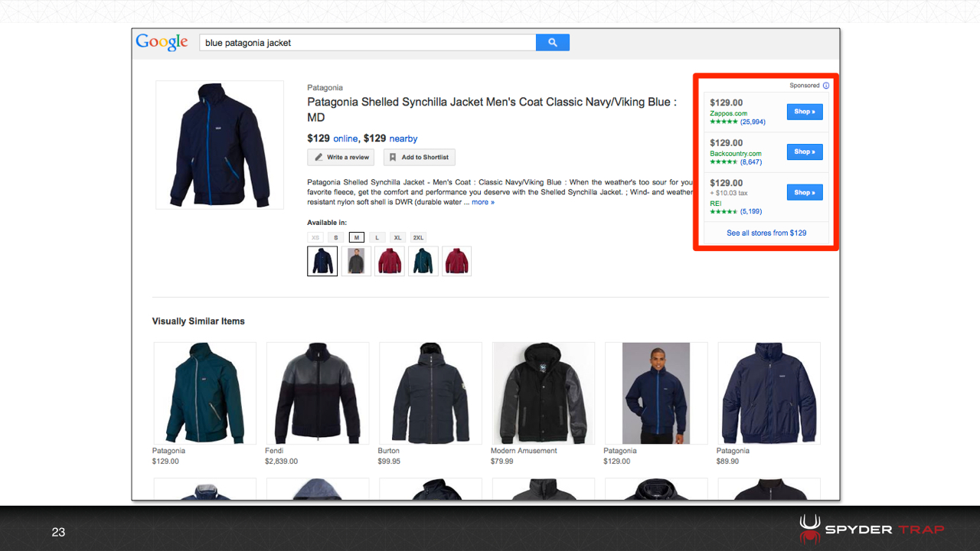Viewport: 980px width, 551px height.
Task: Open the Burton $99.95 jacket image
Action: click(430, 393)
